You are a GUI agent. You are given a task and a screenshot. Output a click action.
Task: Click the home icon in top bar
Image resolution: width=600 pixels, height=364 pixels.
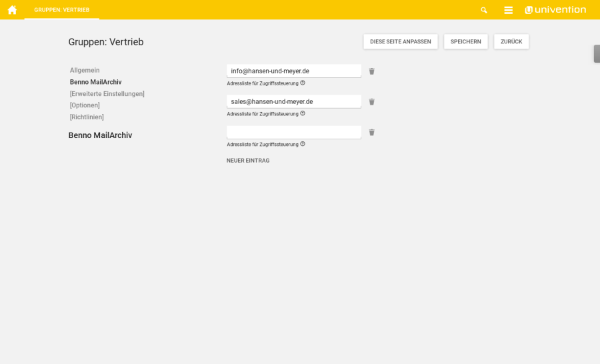12,10
